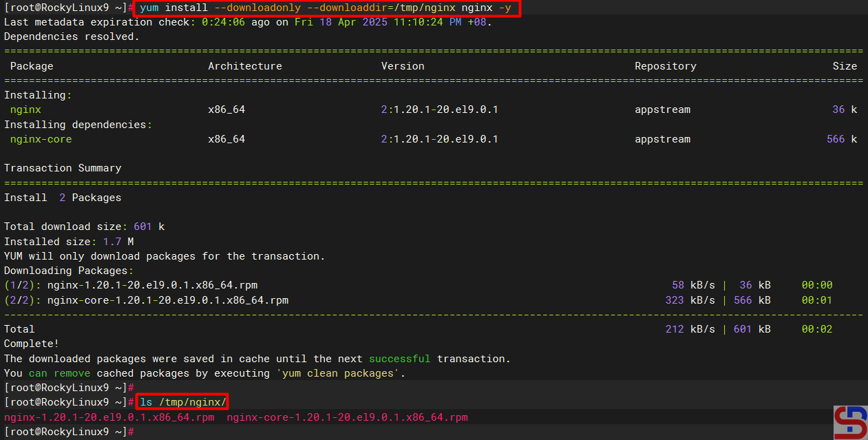Select the first nginx rpm file in ls output
The width and height of the screenshot is (868, 440).
(x=109, y=417)
